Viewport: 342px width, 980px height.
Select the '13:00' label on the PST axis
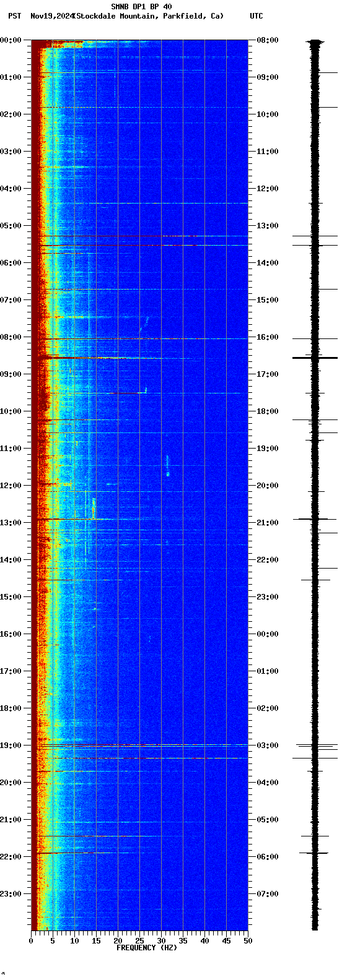point(10,523)
